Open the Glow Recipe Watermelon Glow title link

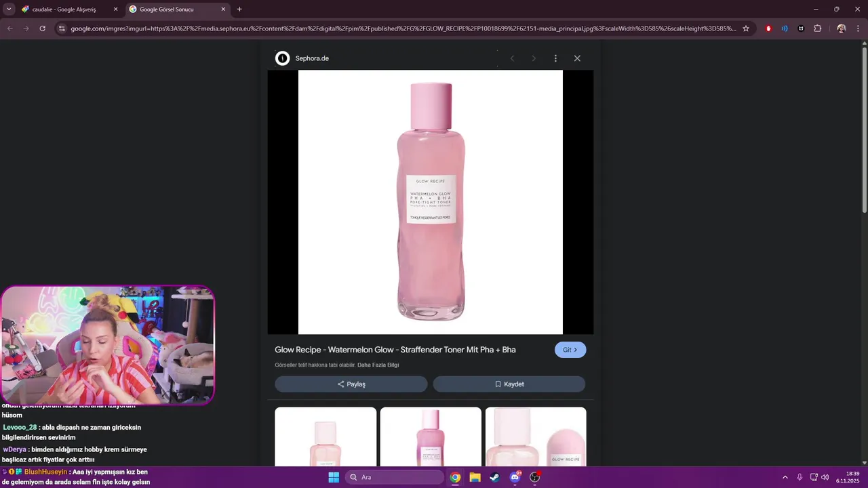pos(395,350)
